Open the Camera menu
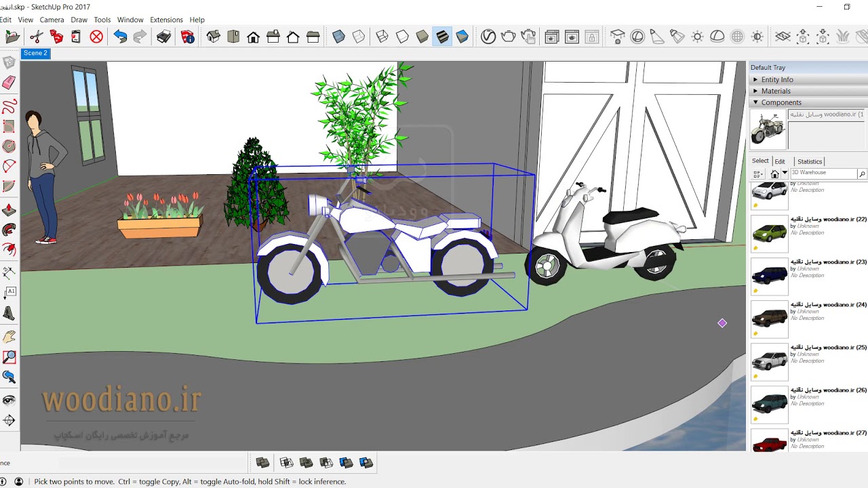Screen dimensions: 868x488 tap(52, 20)
